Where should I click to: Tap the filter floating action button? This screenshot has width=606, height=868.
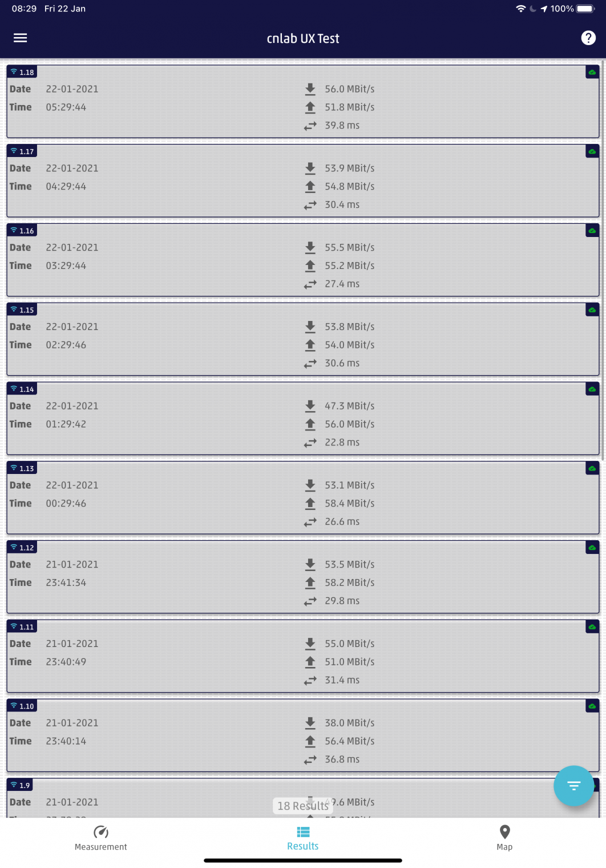coord(573,785)
